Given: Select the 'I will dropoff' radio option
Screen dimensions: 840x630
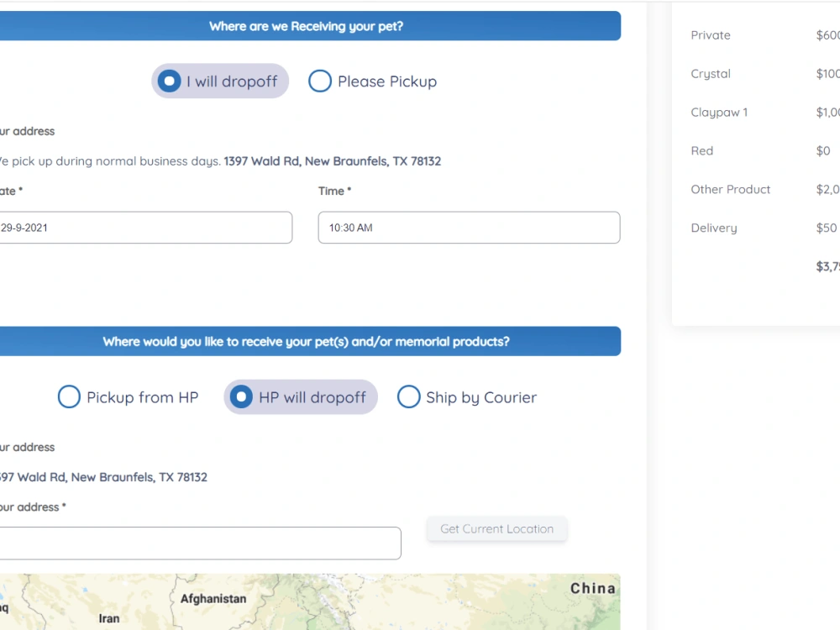Looking at the screenshot, I should [x=219, y=81].
